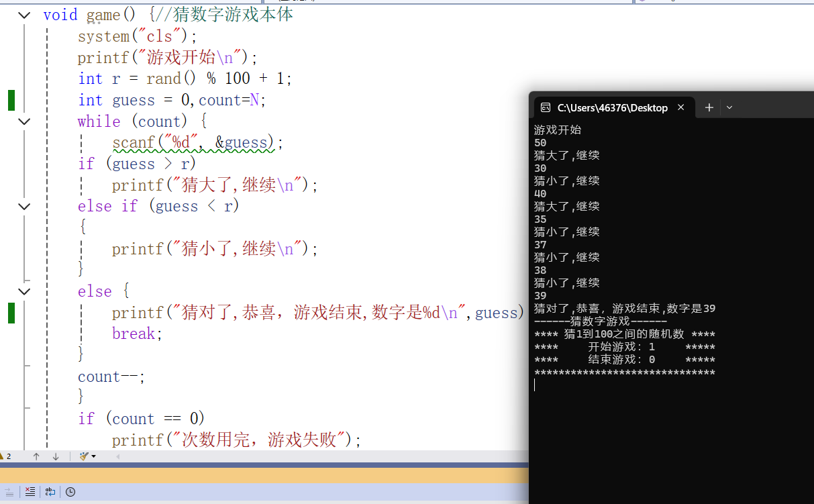Collapse the while (count) block fold
The height and width of the screenshot is (504, 814).
coord(24,121)
